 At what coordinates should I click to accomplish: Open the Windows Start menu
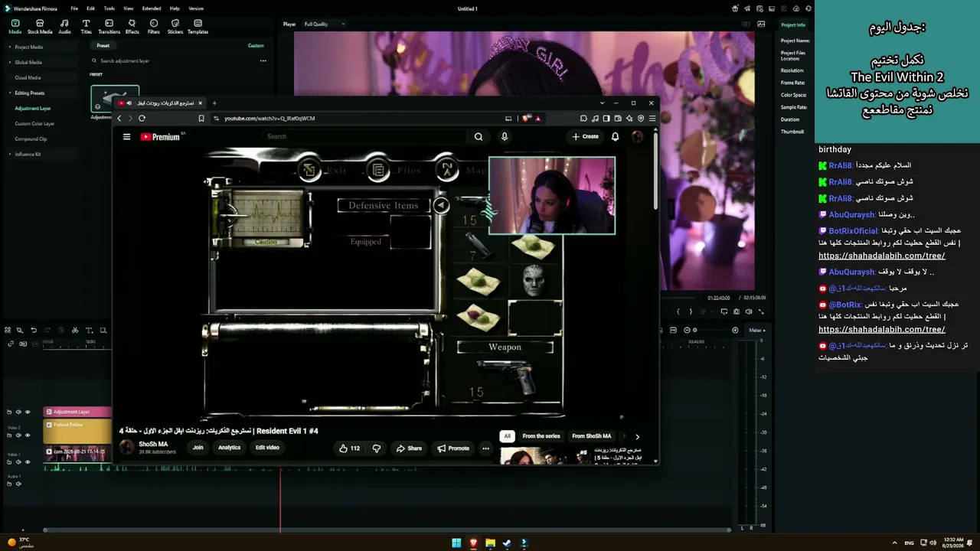coord(456,543)
